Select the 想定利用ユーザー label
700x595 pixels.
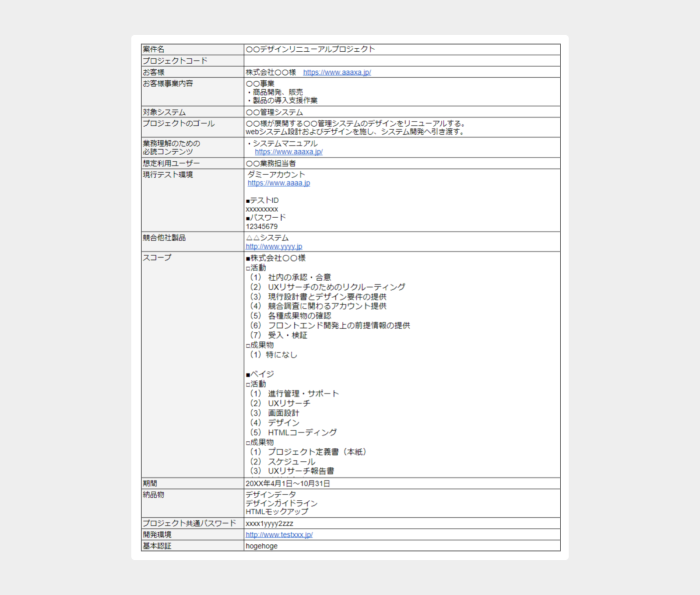(x=171, y=163)
